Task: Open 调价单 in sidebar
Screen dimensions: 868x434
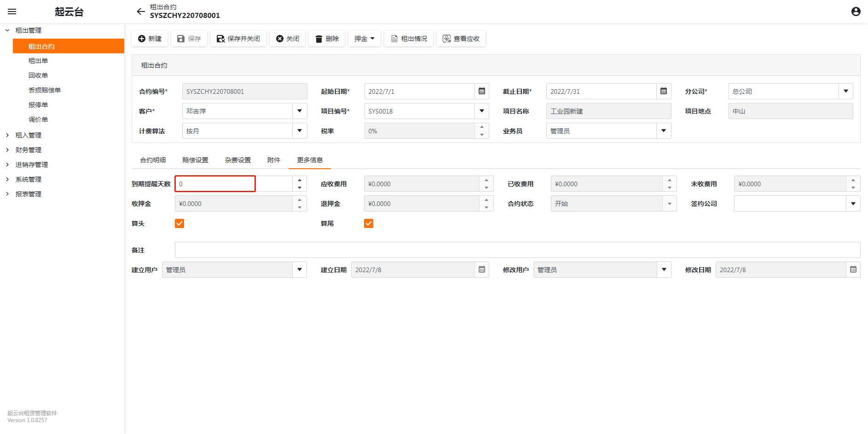Action: 38,120
